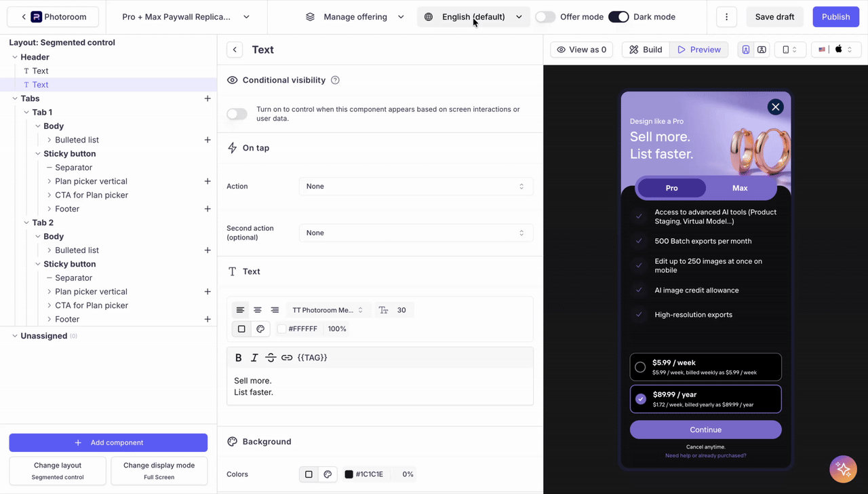Click the Bold formatting icon
The width and height of the screenshot is (868, 494).
(x=238, y=358)
